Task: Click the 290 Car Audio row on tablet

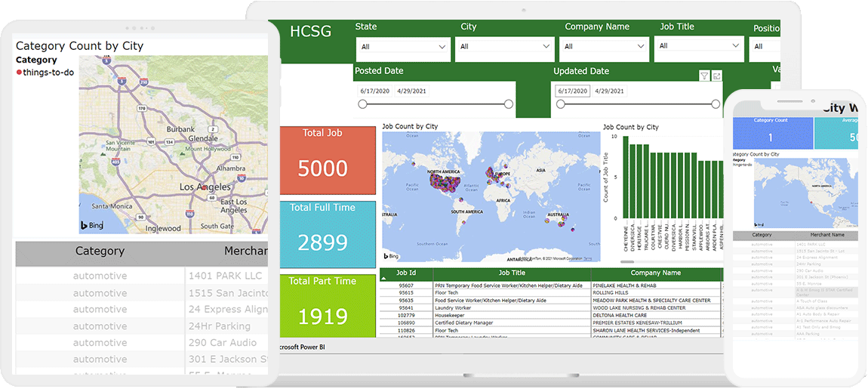Action: coord(142,342)
